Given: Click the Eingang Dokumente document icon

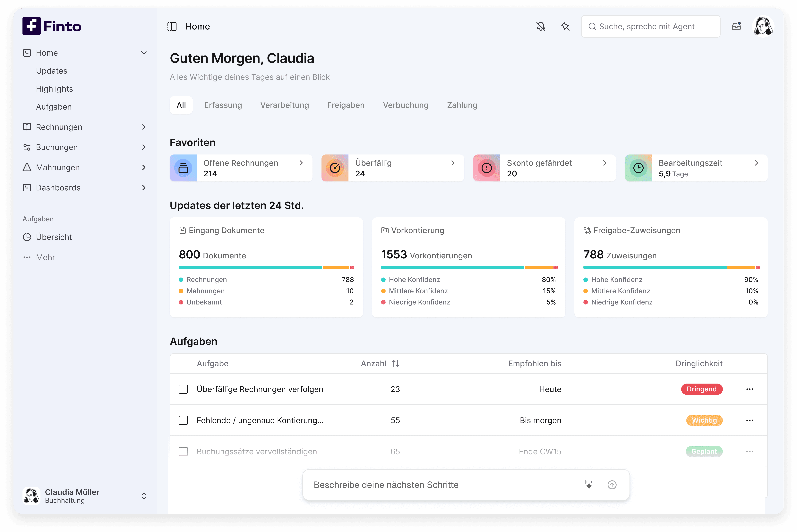Looking at the screenshot, I should tap(183, 230).
